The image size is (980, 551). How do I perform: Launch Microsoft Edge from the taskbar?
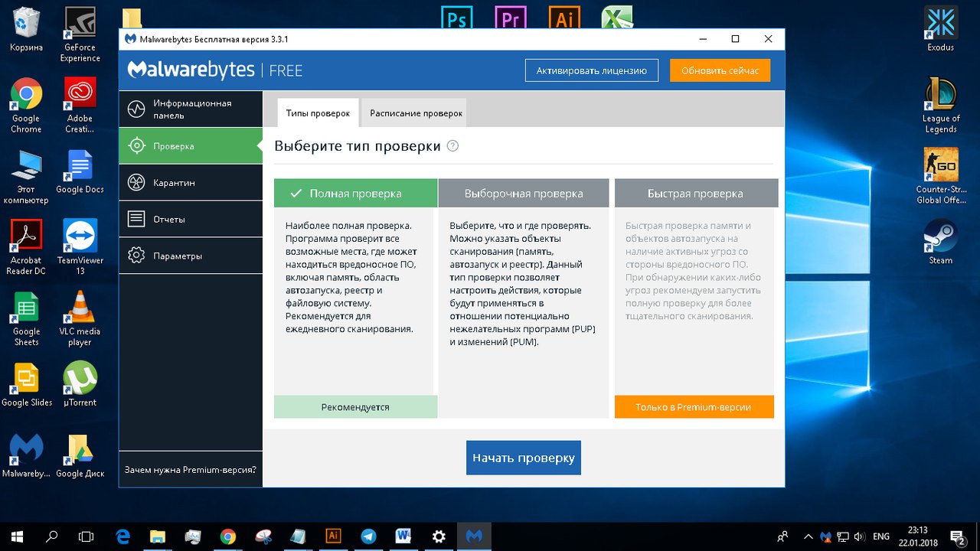tap(122, 536)
